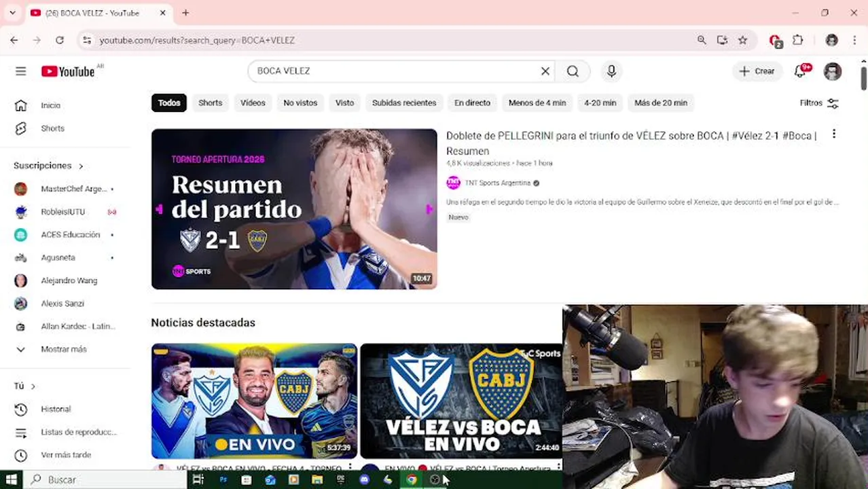Screen dimensions: 868x489
Task: Open the EN VIVO 5:37:39 thumbnail
Action: point(254,401)
